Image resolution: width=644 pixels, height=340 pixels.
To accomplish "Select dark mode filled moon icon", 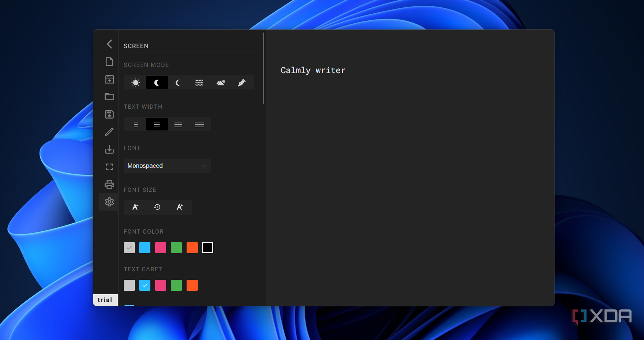I will (157, 82).
